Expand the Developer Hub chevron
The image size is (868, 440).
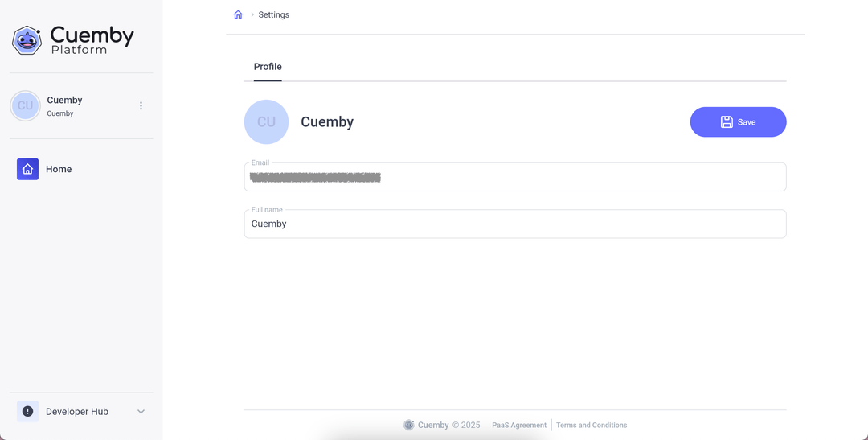coord(141,412)
